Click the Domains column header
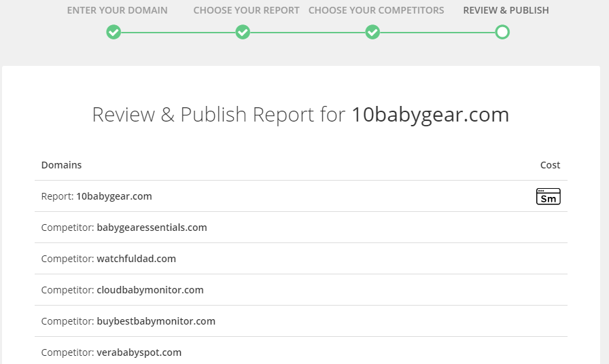The image size is (609, 364). pos(61,165)
